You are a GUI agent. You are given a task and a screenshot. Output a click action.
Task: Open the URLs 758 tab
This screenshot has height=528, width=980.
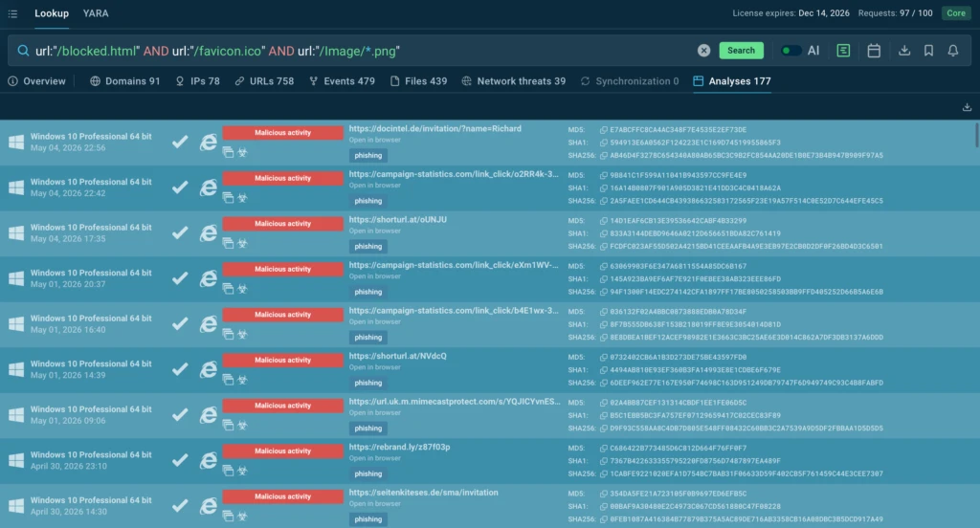point(264,81)
